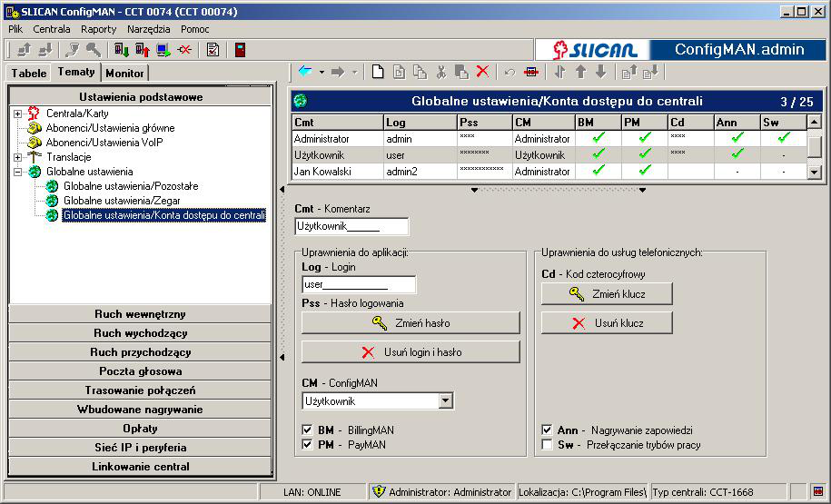
Task: Uncheck Ann Nagrywanie zapowiedzi checkbox
Action: [x=547, y=430]
